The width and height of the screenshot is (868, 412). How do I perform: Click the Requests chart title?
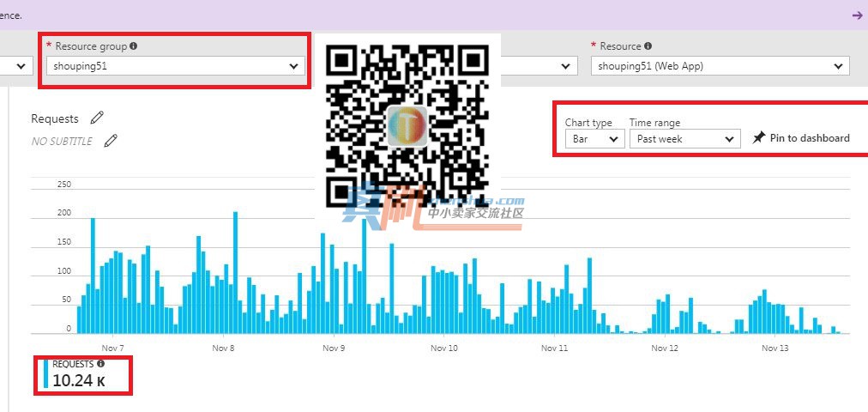55,118
